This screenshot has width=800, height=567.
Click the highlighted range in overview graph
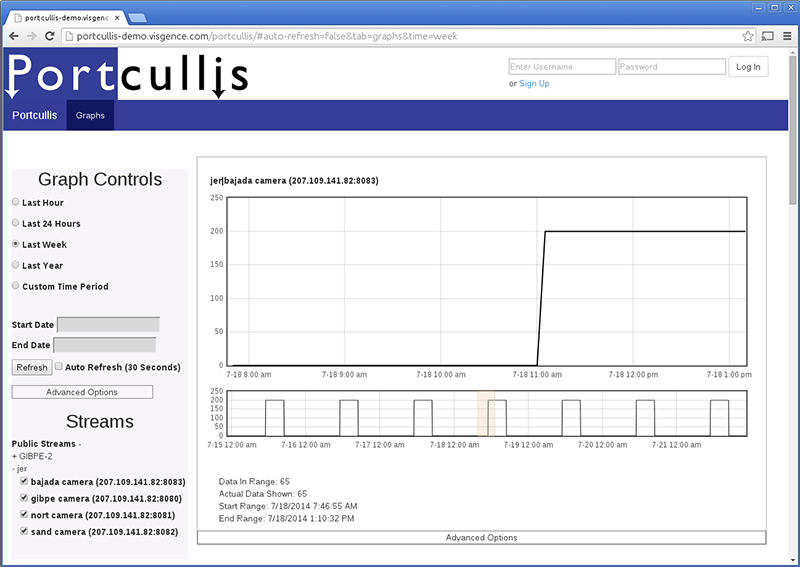coord(486,413)
